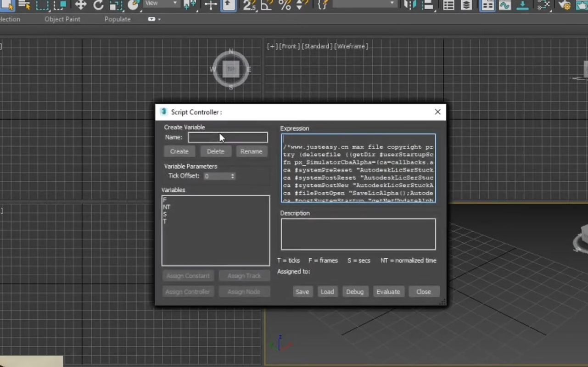The height and width of the screenshot is (367, 588).
Task: Click the Create variable button
Action: pyautogui.click(x=179, y=151)
